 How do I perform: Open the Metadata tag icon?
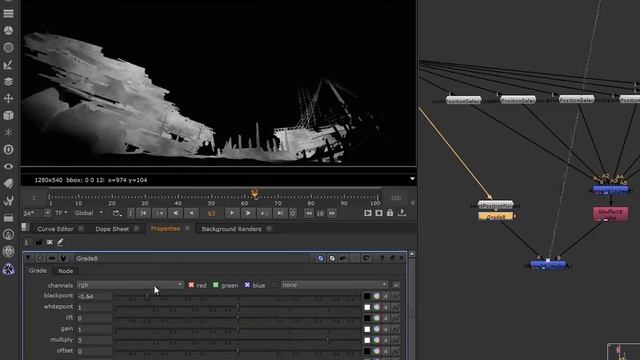(8, 183)
